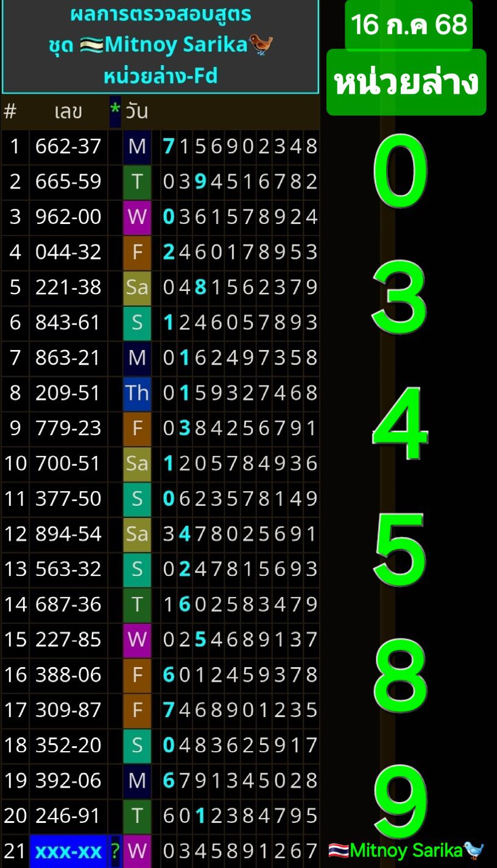Select the number 662-37 in row 1

pyautogui.click(x=68, y=146)
